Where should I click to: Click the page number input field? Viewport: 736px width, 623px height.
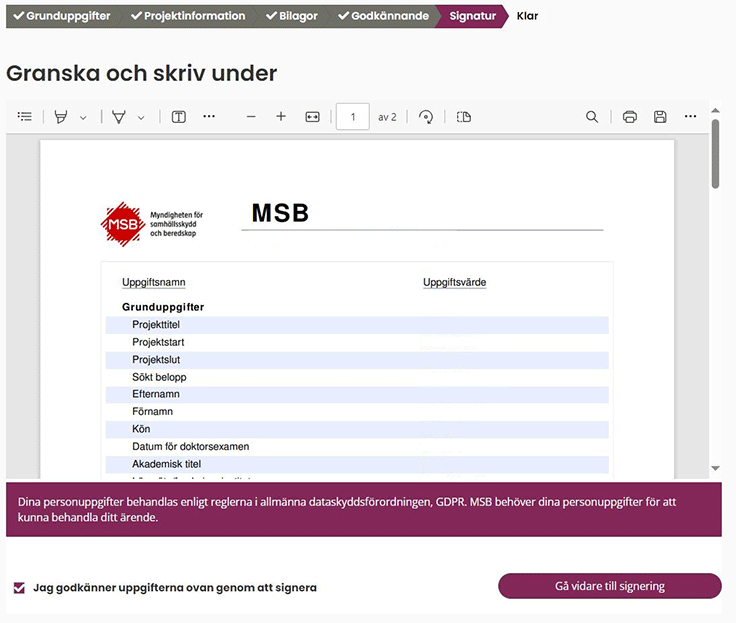(353, 117)
